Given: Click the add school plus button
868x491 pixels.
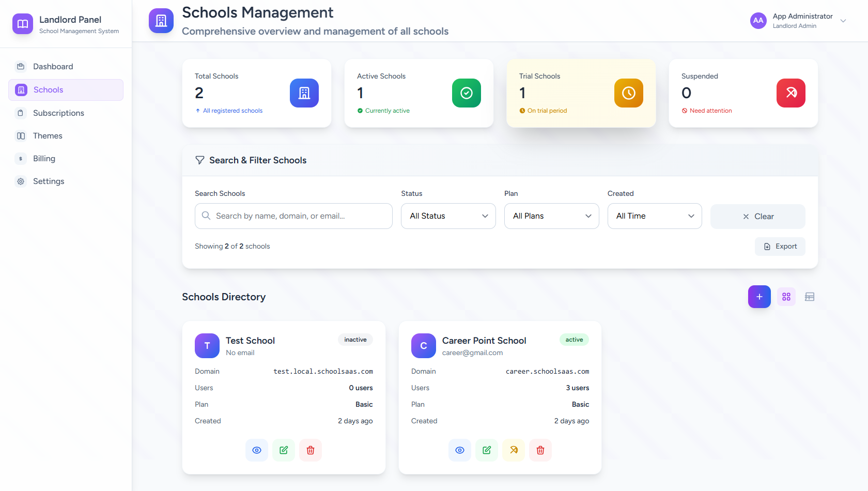Looking at the screenshot, I should (x=759, y=297).
